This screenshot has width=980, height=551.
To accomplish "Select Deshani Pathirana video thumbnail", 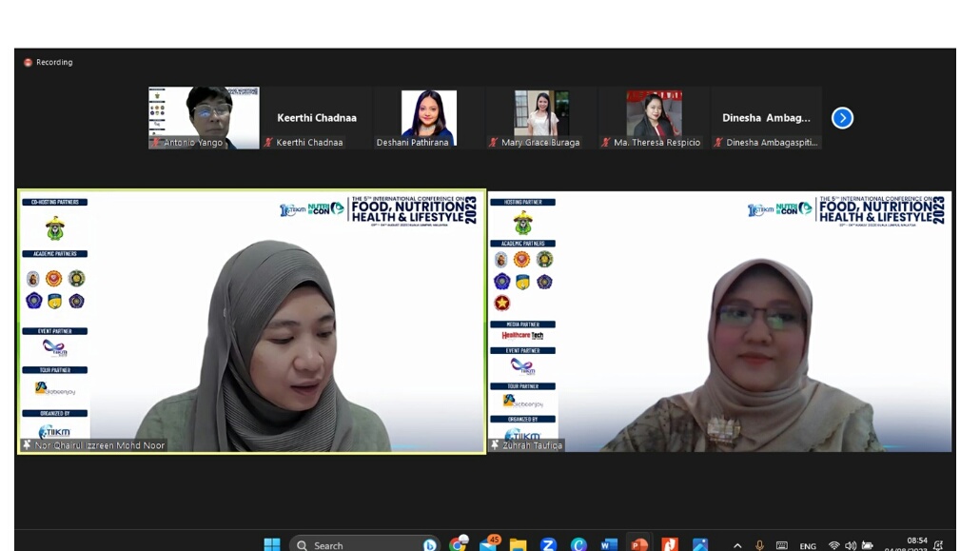I will tap(428, 118).
